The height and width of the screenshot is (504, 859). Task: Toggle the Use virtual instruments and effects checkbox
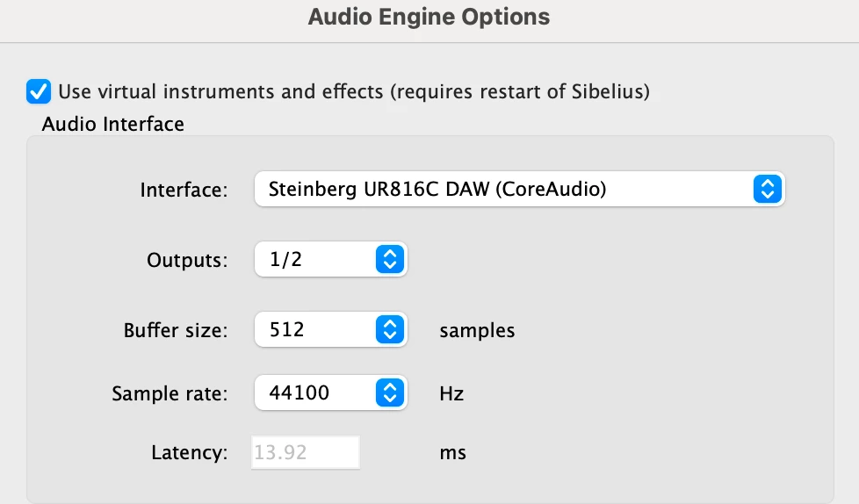(x=39, y=90)
